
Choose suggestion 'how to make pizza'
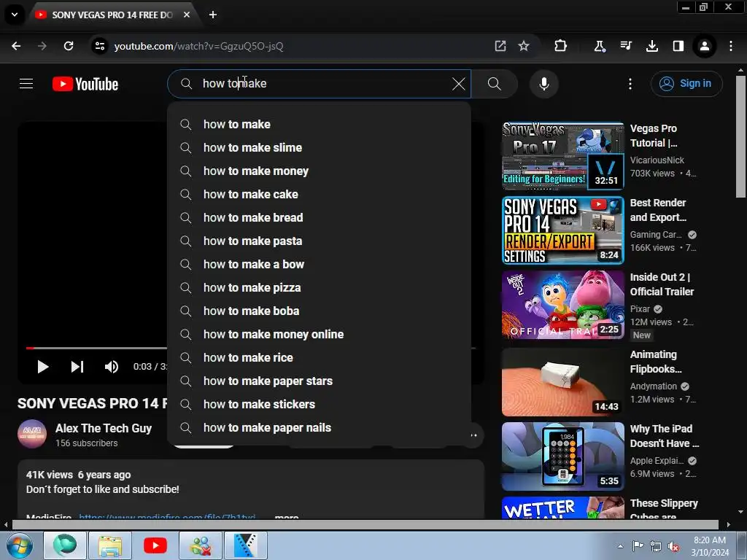point(319,287)
